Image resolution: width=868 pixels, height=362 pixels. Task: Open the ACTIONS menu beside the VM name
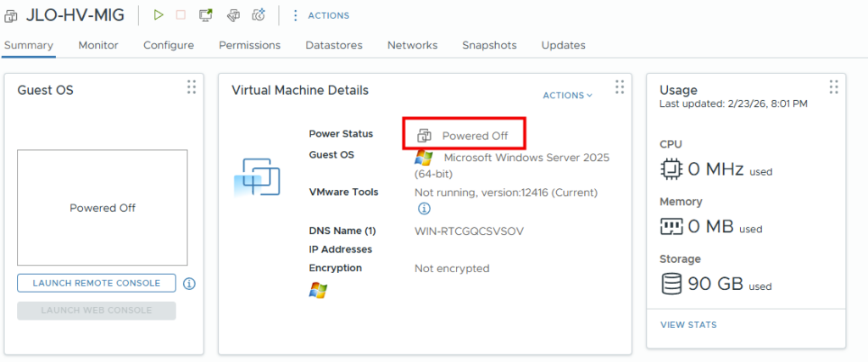pyautogui.click(x=320, y=15)
